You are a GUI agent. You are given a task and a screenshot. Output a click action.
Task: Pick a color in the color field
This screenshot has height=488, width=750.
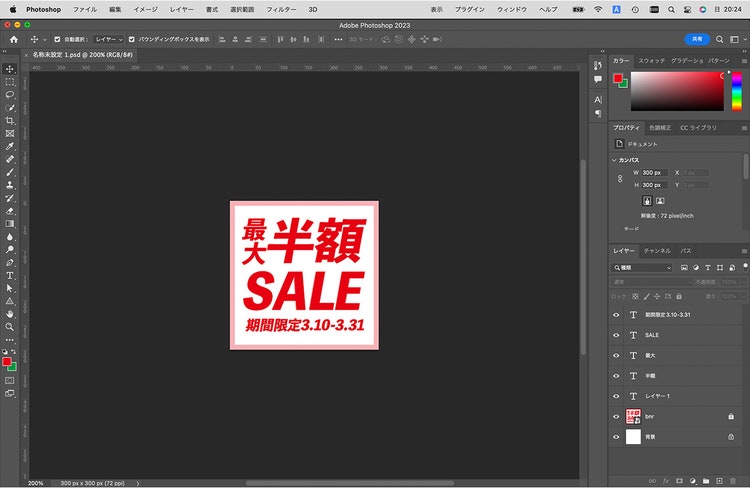point(677,91)
